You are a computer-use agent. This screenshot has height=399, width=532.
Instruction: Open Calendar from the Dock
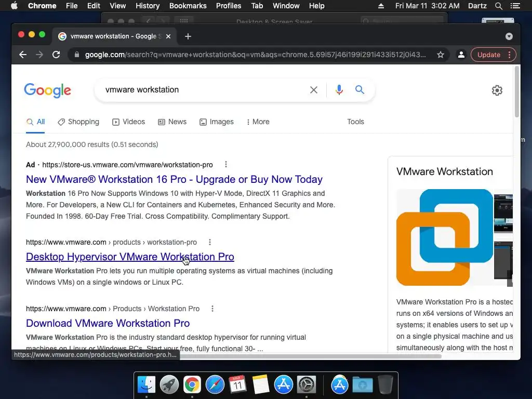point(237,384)
